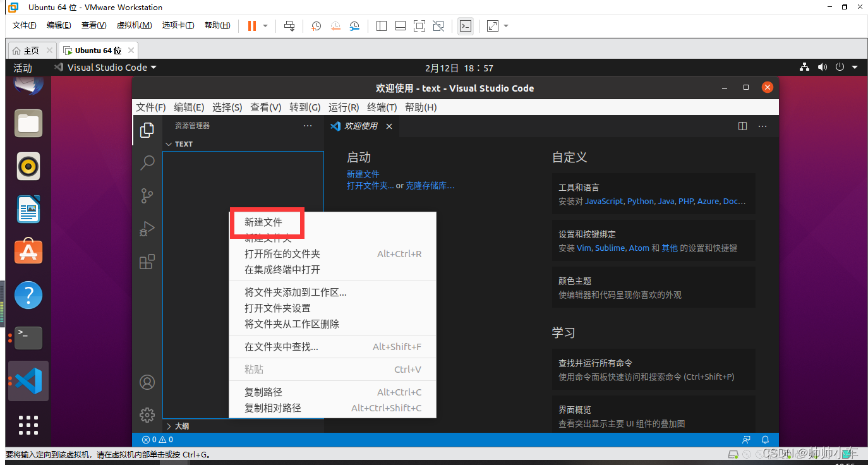The image size is (868, 465).
Task: Open the console view icon in VMware toolbar
Action: point(466,26)
